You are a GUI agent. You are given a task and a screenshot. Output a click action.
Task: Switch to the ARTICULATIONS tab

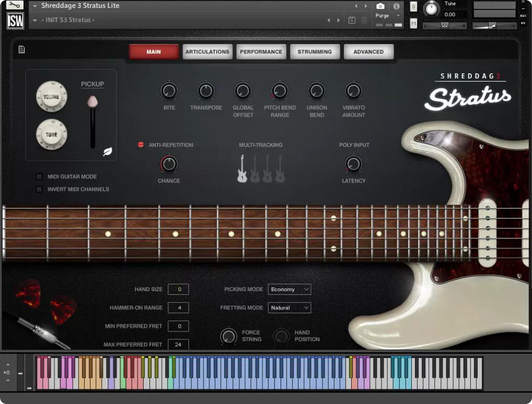tap(207, 52)
